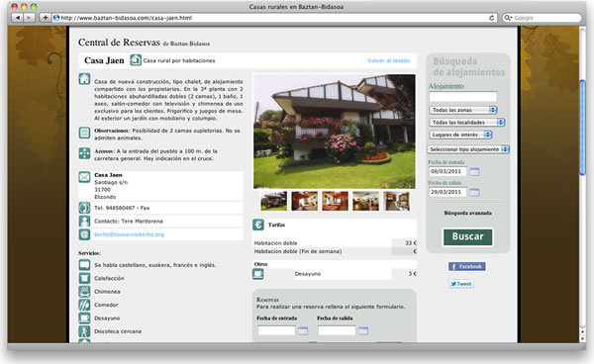
Task: Click the envelope address icon
Action: (x=84, y=177)
